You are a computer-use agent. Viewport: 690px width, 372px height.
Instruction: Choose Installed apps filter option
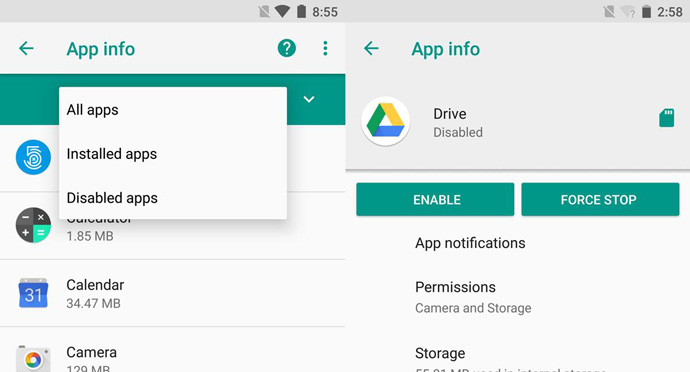click(x=173, y=154)
